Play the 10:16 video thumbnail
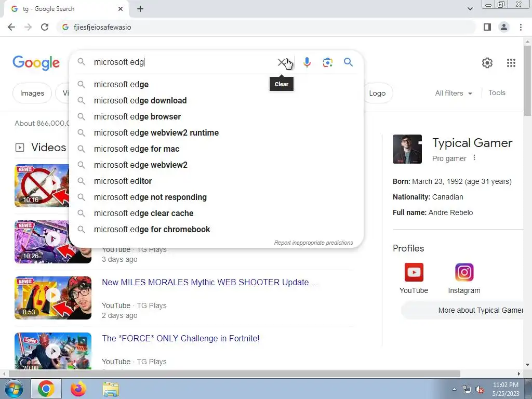Screen dimensions: 532x399 point(42,185)
